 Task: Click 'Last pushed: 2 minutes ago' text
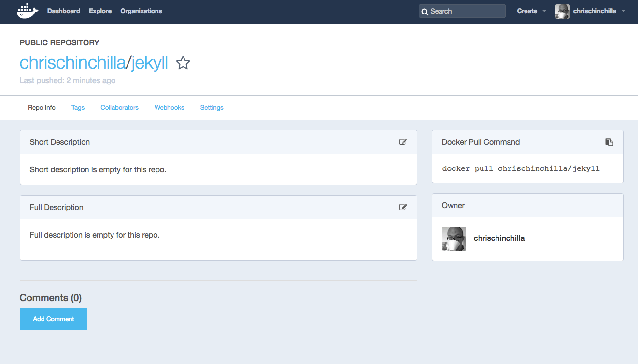point(68,80)
